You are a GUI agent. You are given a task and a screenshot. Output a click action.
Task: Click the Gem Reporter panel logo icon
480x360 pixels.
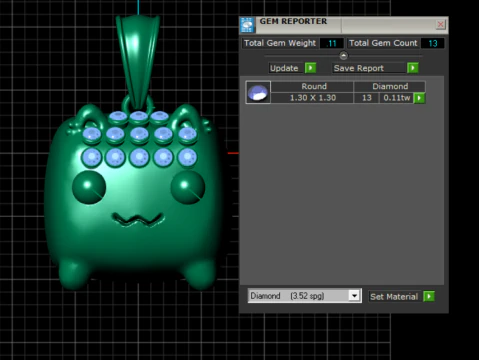point(247,25)
